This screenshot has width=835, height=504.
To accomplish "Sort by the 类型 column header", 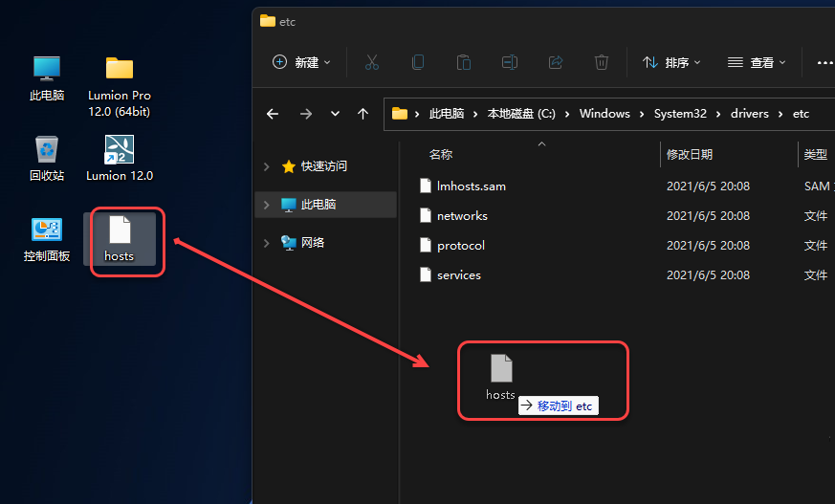I will point(815,154).
